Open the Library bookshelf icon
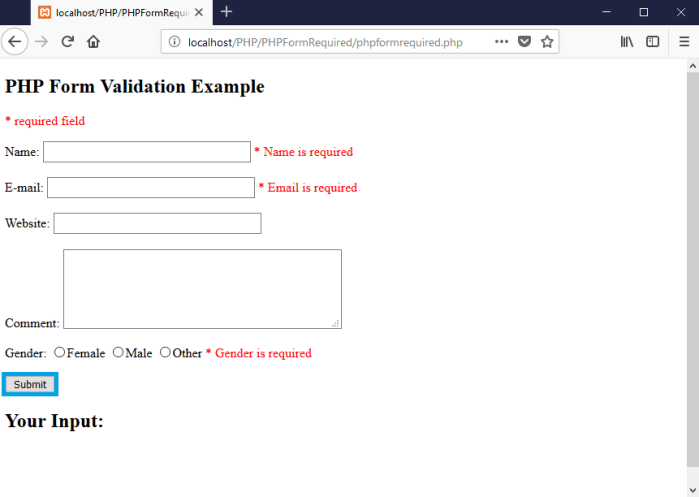The height and width of the screenshot is (497, 699). tap(628, 42)
